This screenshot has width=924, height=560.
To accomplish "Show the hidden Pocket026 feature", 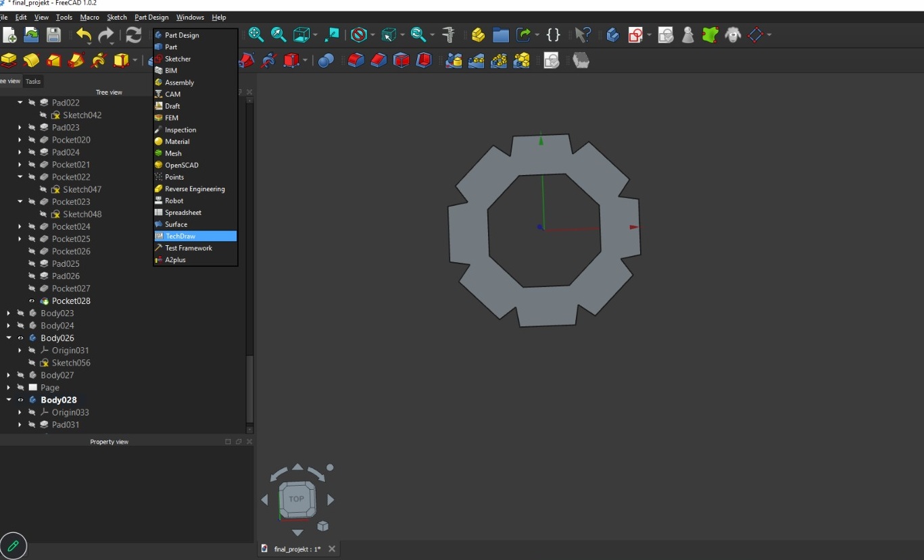I will [x=32, y=251].
